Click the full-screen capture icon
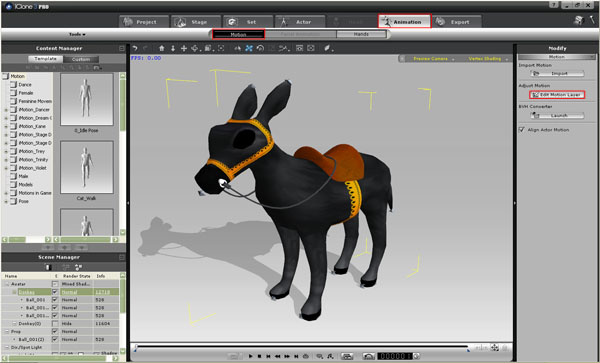 pyautogui.click(x=311, y=48)
